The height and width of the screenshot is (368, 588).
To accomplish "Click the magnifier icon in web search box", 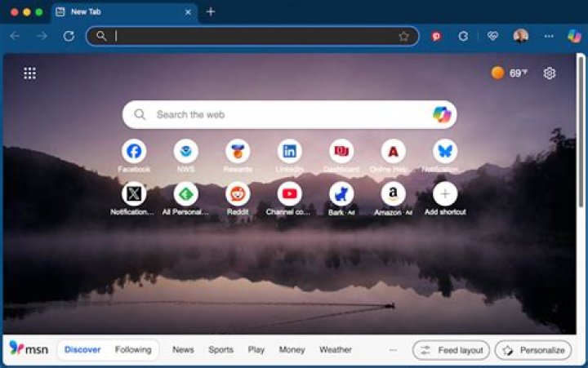I will 140,114.
